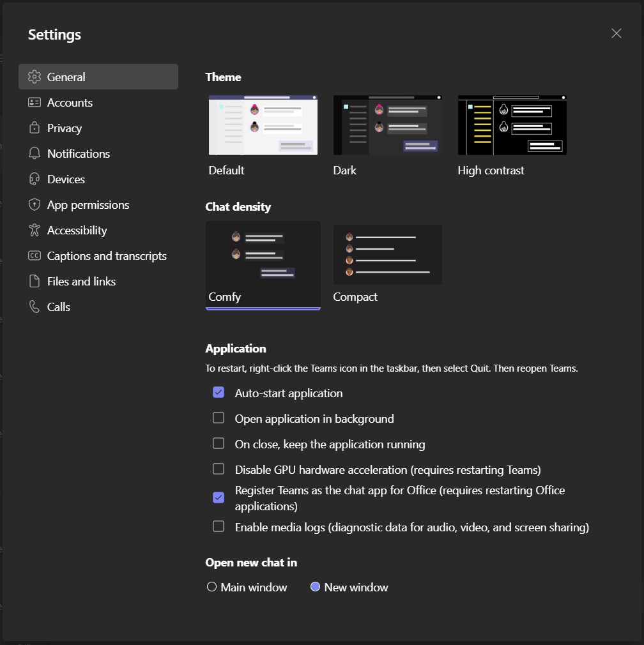This screenshot has height=645, width=644.
Task: Click the App permissions shield icon
Action: click(34, 204)
